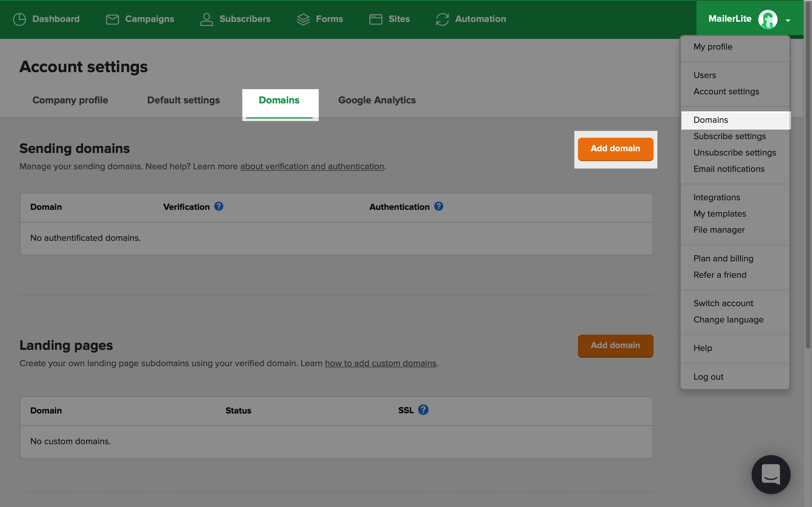Open the Verification help question mark
The image size is (812, 507).
coord(219,206)
